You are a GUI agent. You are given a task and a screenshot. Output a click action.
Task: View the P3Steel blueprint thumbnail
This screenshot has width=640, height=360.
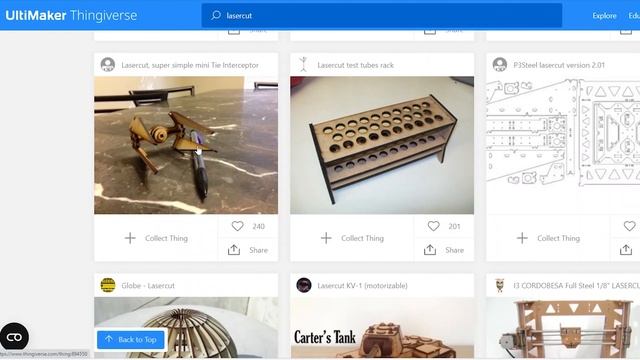click(563, 145)
